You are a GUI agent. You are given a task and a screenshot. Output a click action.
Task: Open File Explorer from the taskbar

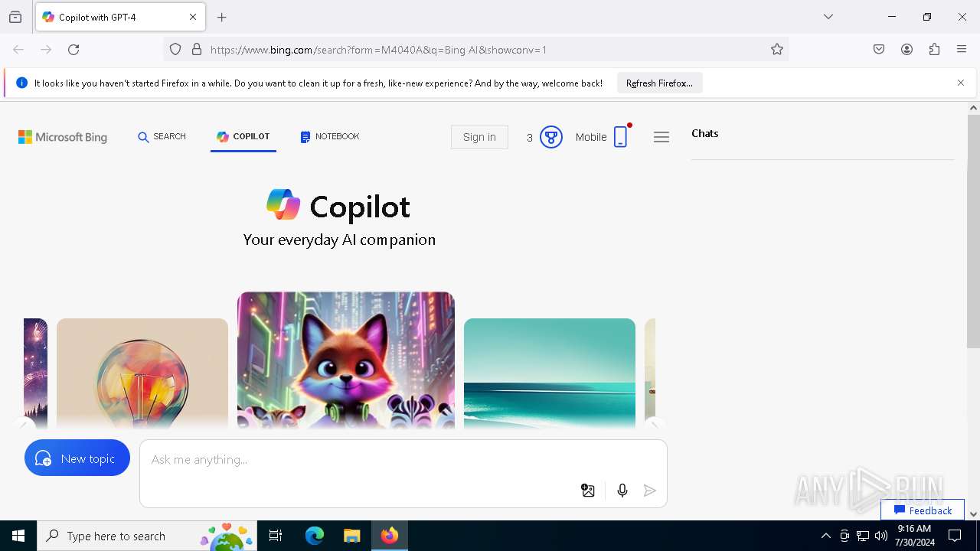tap(351, 536)
